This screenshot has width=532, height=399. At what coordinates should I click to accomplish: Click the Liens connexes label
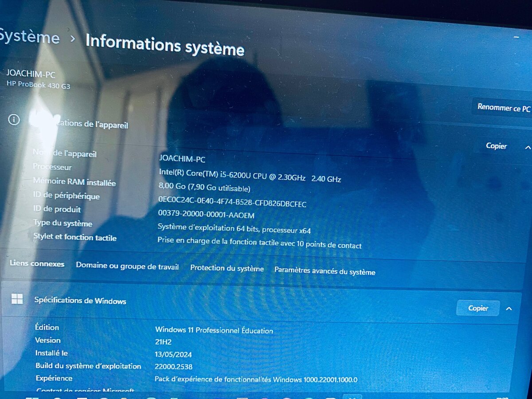pos(37,264)
